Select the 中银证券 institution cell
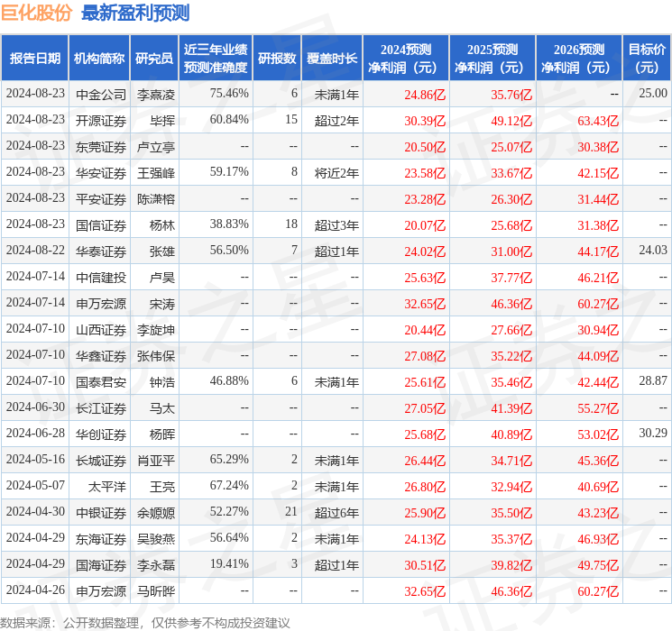Screen dimensions: 672x631 pyautogui.click(x=101, y=513)
